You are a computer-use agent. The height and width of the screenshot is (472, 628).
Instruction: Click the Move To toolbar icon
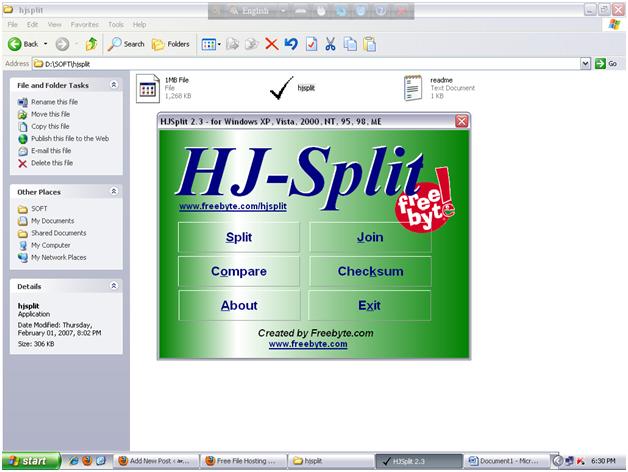point(233,44)
